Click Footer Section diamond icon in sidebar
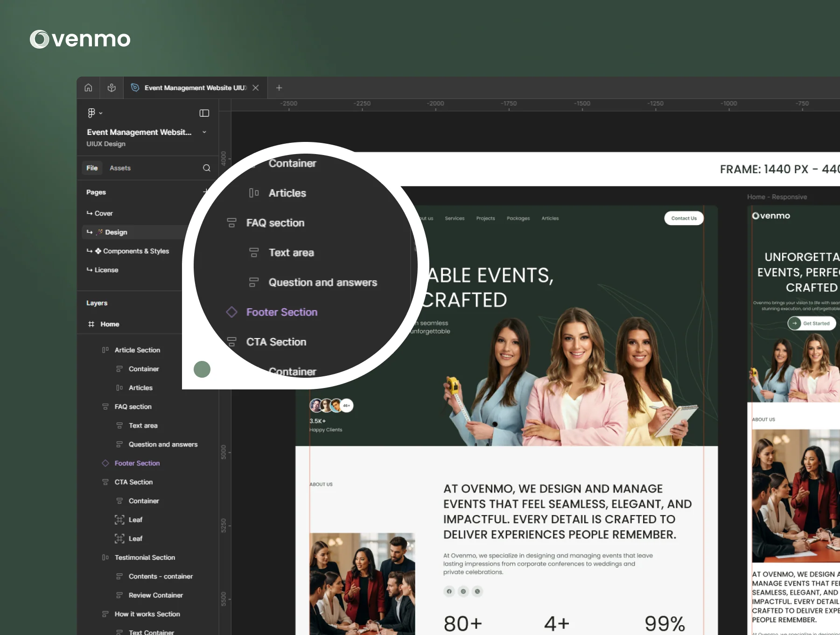Image resolution: width=840 pixels, height=635 pixels. (105, 463)
